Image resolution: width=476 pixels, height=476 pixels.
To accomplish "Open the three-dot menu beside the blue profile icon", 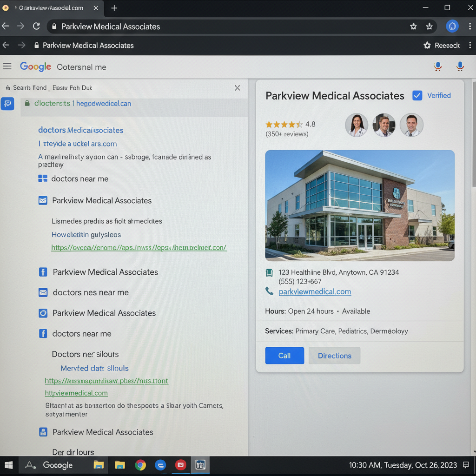I will [470, 26].
